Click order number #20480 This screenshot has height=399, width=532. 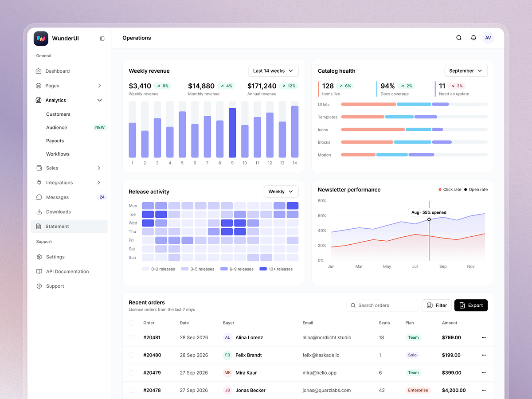(x=152, y=355)
